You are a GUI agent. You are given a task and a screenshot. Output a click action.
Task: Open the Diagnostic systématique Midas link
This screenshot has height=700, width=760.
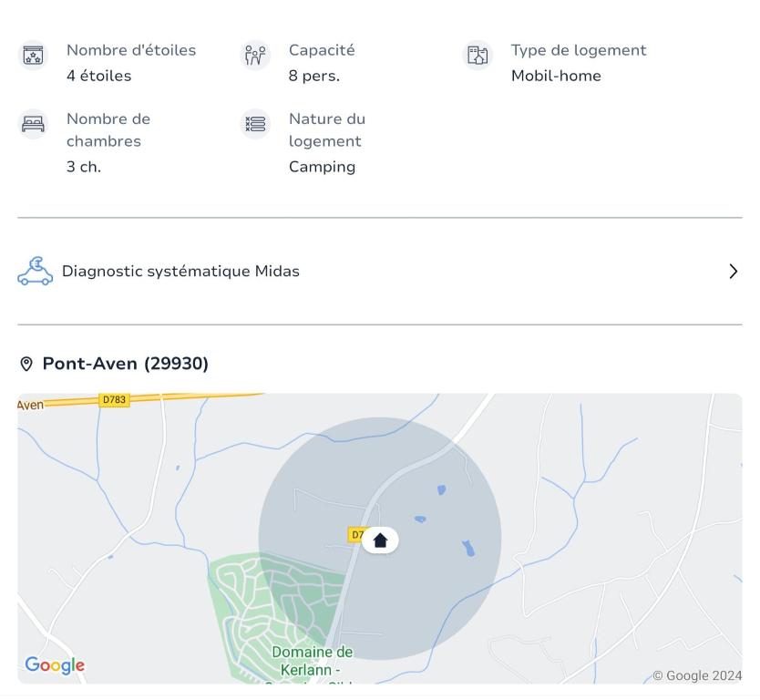(x=180, y=272)
